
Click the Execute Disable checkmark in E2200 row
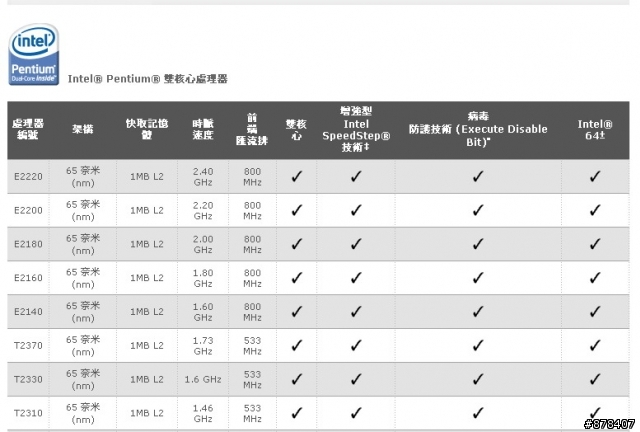pos(478,210)
